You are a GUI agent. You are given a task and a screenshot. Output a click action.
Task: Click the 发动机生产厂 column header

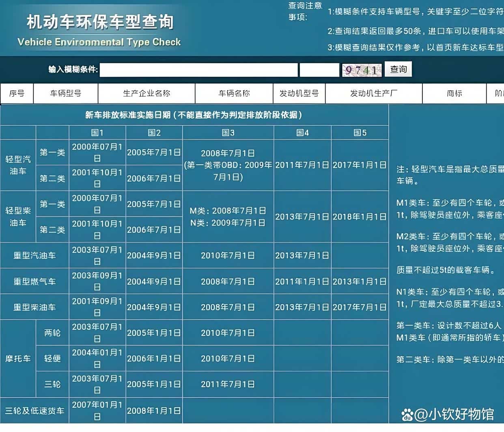point(374,94)
